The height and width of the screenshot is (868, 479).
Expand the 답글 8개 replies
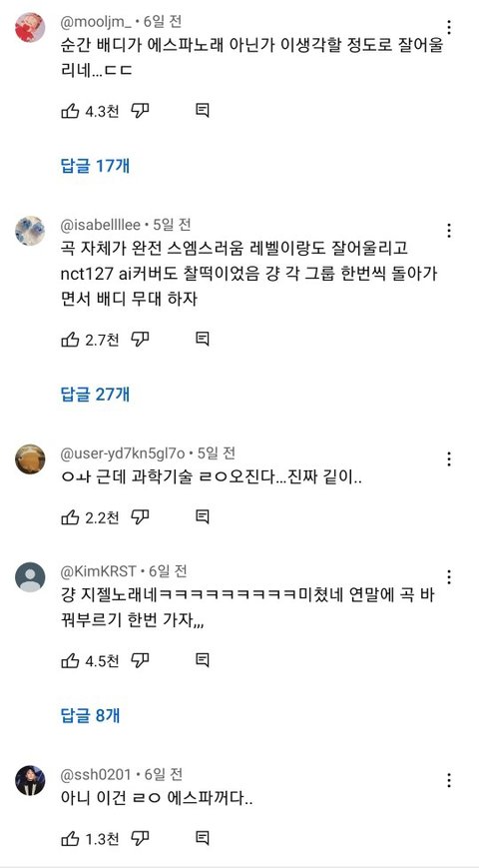click(x=90, y=715)
